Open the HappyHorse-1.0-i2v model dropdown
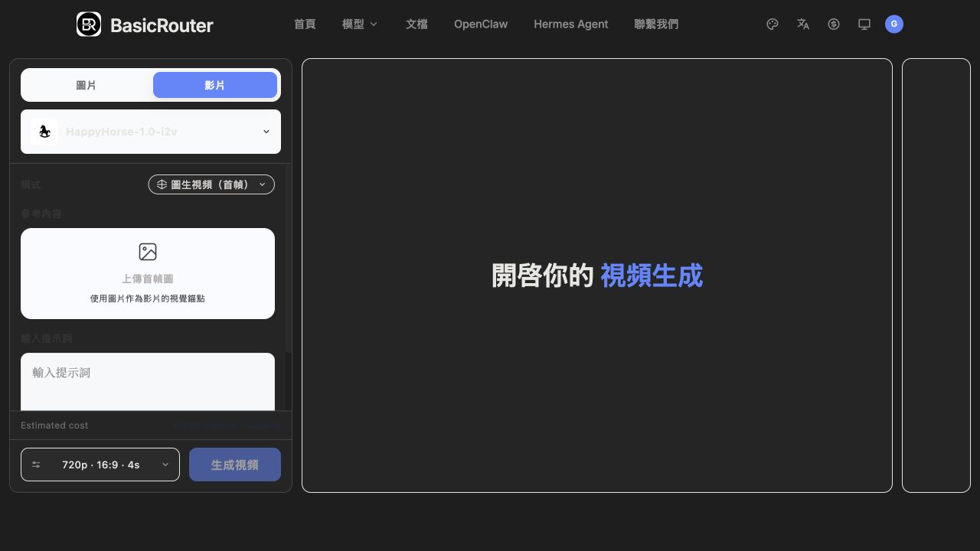 (151, 132)
